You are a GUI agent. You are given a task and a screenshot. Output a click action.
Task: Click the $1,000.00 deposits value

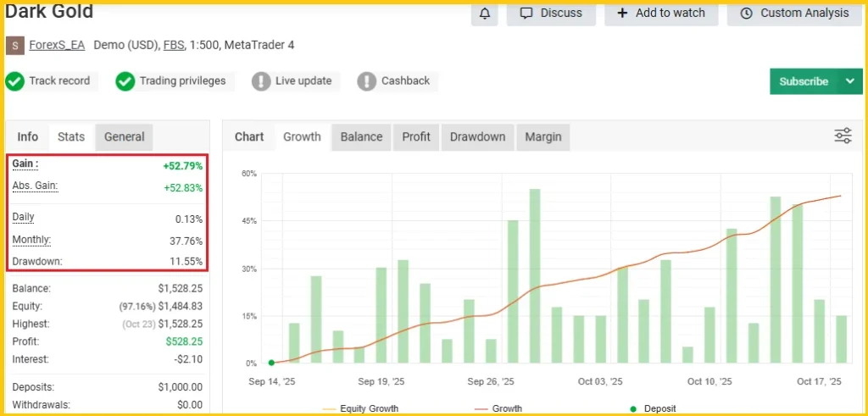[181, 387]
